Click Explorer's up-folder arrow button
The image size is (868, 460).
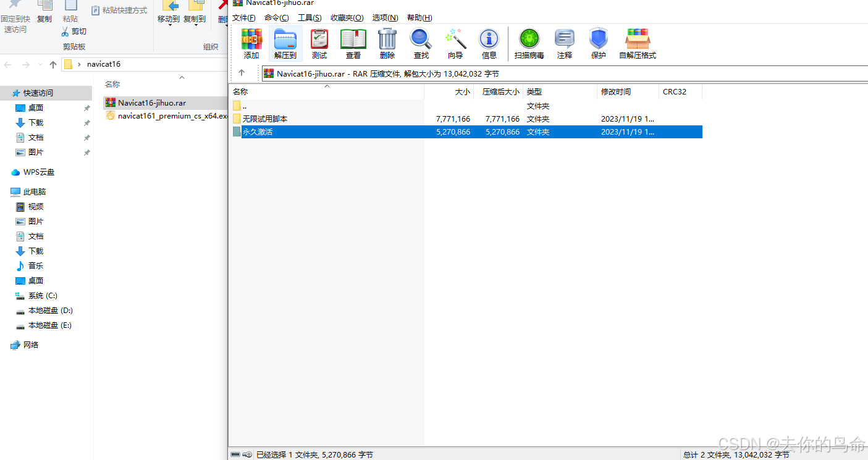(x=53, y=64)
